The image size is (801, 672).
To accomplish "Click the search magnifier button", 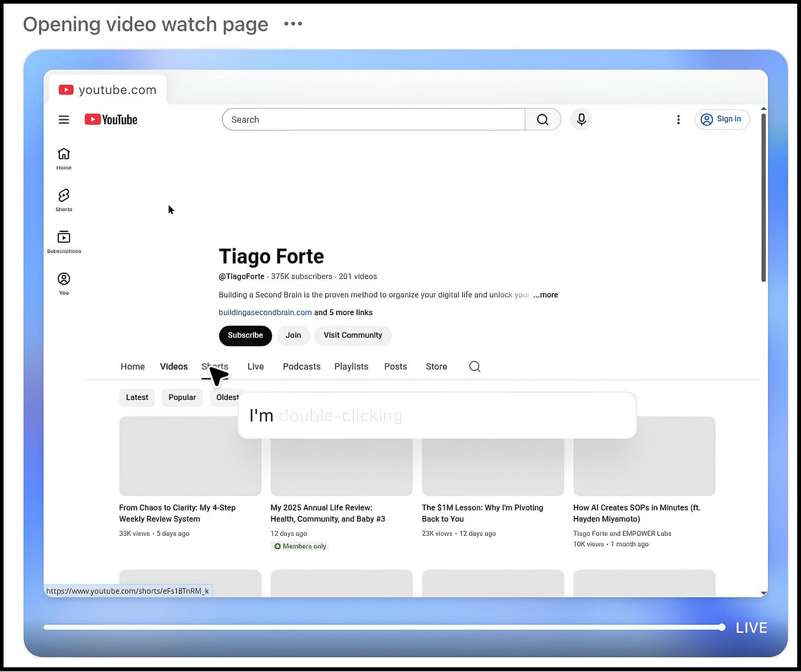I will point(542,119).
